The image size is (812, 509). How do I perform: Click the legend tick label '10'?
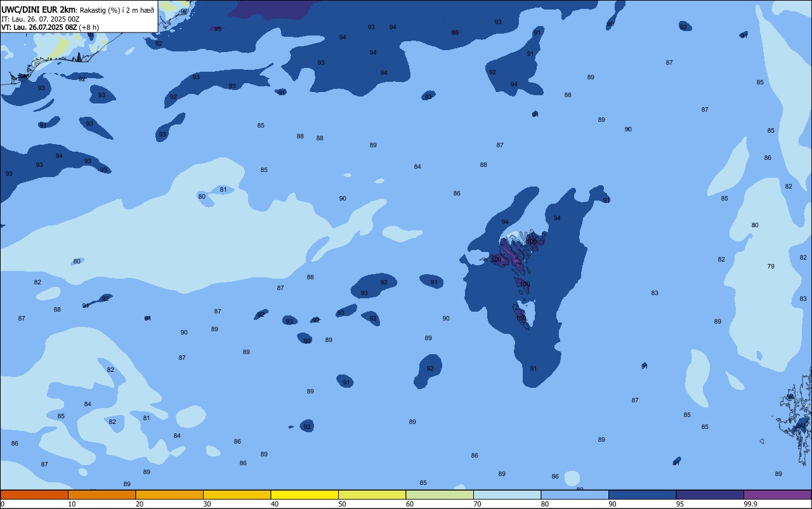[x=72, y=504]
